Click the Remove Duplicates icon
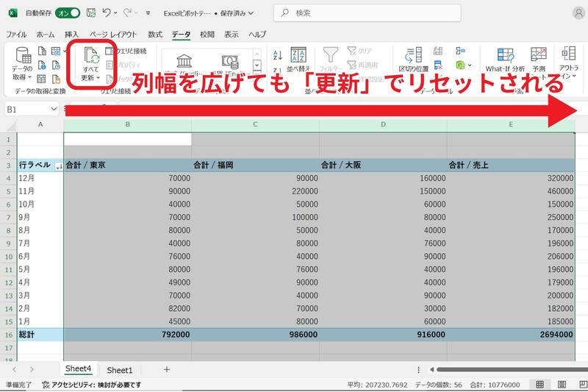Image resolution: width=588 pixels, height=392 pixels. (x=437, y=65)
